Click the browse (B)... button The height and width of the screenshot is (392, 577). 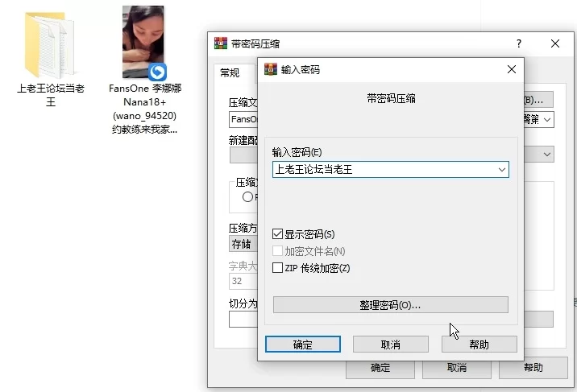539,100
